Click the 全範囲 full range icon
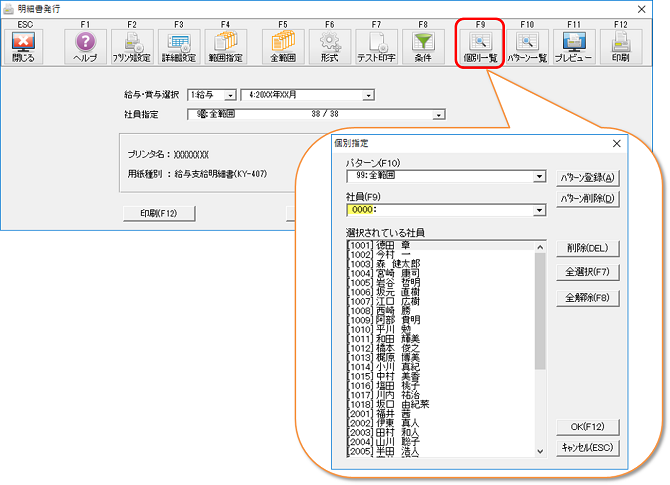 [x=282, y=46]
